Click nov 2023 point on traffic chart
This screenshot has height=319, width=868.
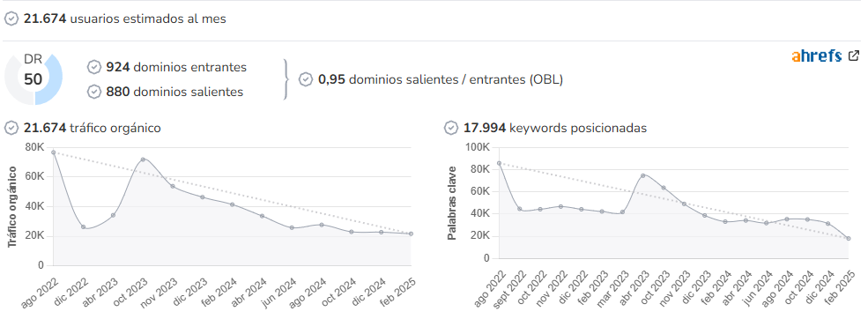[173, 186]
